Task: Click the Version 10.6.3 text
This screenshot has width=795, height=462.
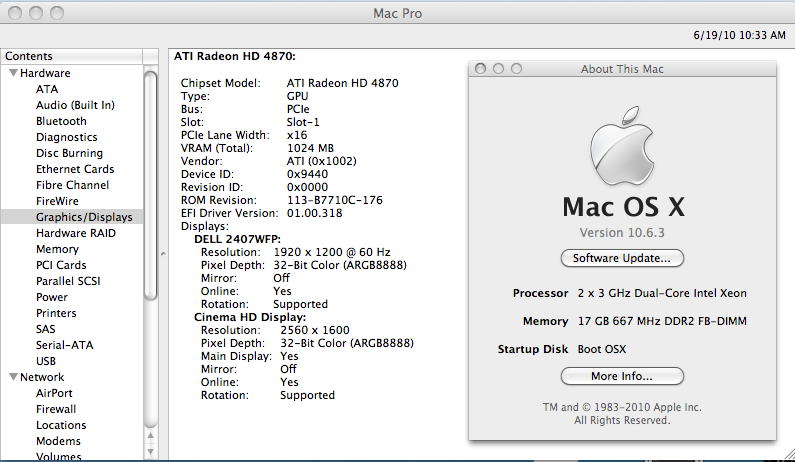Action: pos(622,233)
